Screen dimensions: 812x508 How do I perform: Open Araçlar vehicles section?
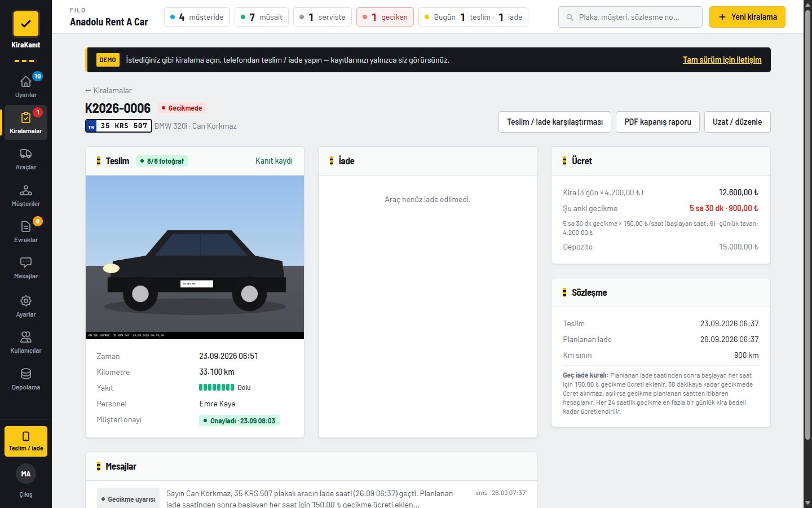26,159
